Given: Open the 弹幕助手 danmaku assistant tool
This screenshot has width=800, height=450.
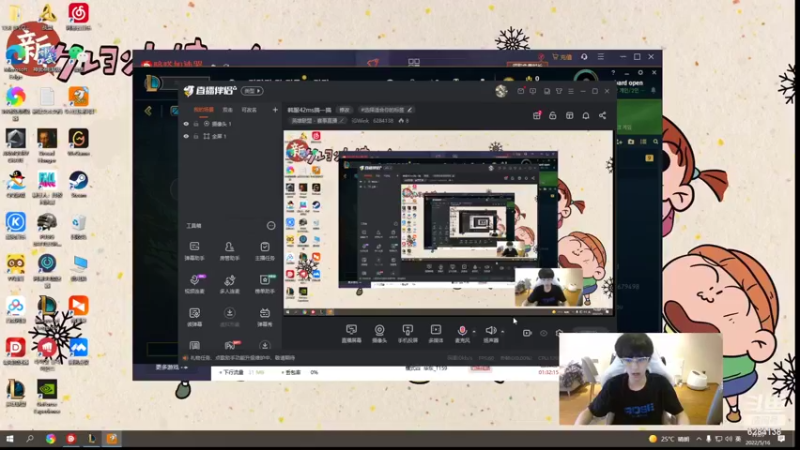Looking at the screenshot, I should [194, 251].
